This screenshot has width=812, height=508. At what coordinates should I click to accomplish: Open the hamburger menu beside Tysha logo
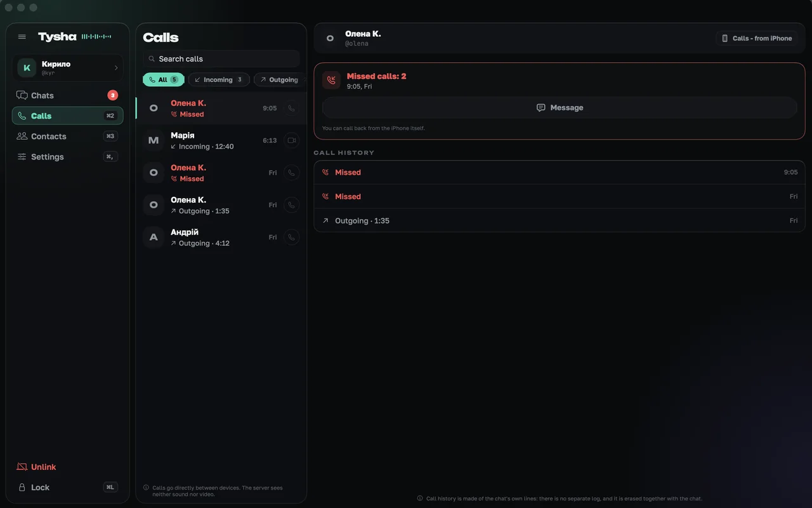(x=22, y=37)
